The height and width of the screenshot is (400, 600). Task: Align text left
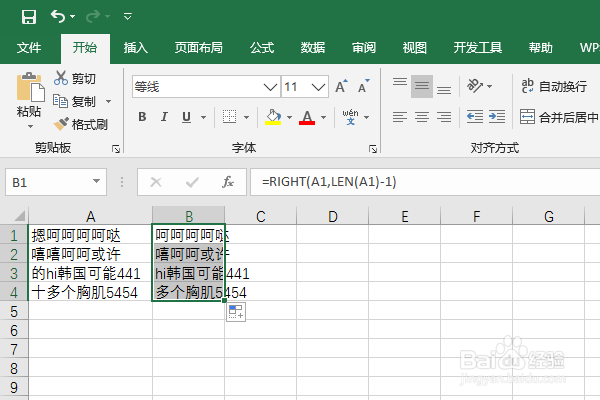400,117
